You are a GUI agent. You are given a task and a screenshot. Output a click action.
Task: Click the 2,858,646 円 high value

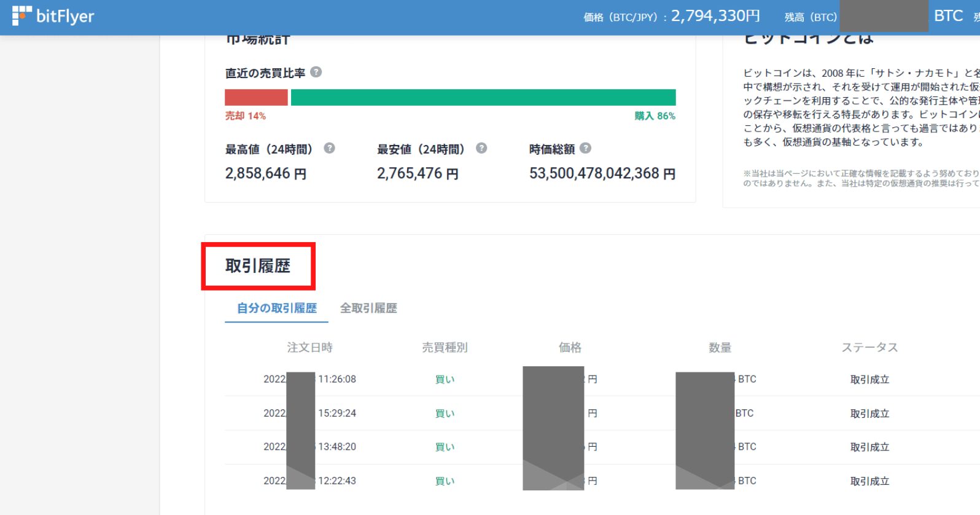pyautogui.click(x=266, y=174)
